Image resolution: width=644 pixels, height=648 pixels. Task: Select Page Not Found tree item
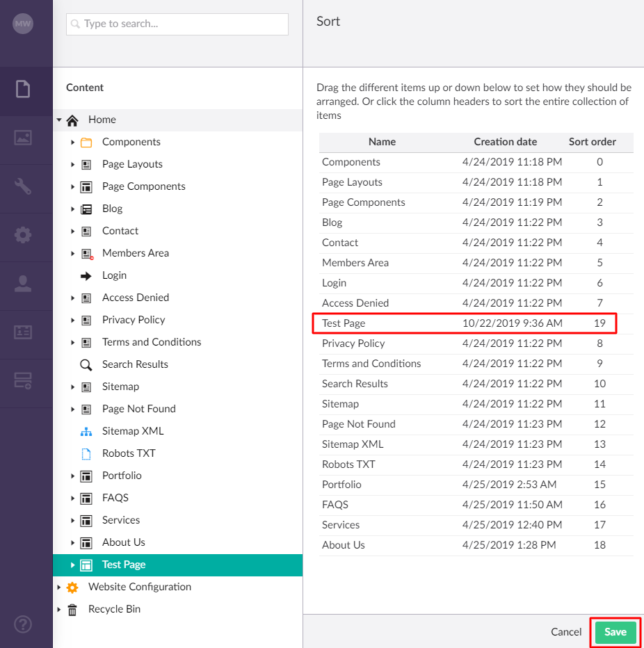[x=138, y=409]
